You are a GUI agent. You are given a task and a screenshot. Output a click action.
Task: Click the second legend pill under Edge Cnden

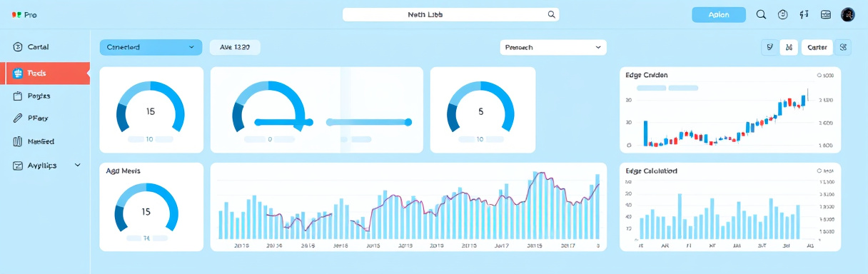683,88
